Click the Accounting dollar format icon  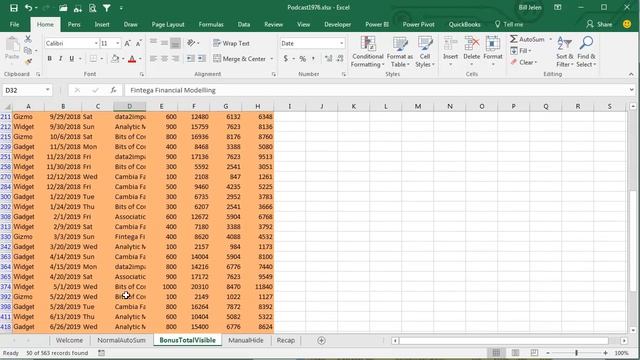point(286,59)
